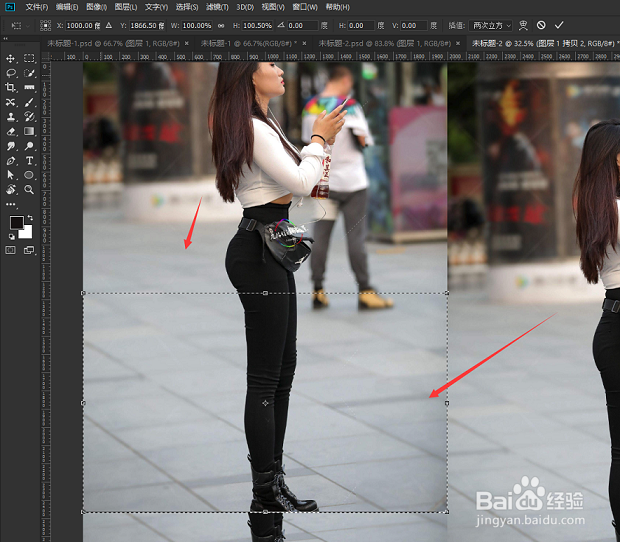Switch to 未标题-2 @ 32.5% document tab

tap(543, 43)
